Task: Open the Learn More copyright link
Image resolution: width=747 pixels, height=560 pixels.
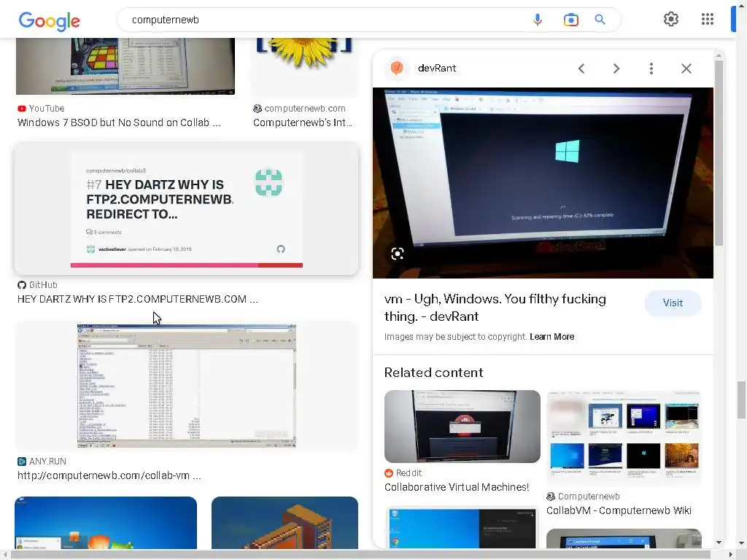Action: (551, 337)
